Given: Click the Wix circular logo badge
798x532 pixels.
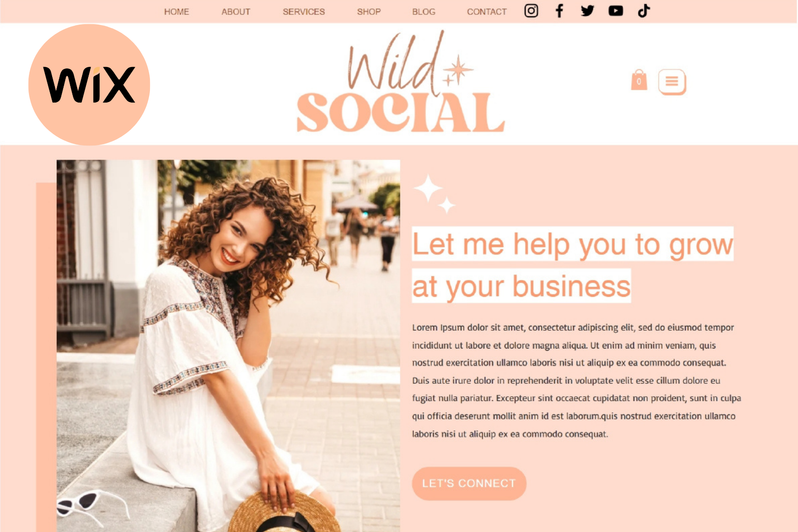Looking at the screenshot, I should click(89, 85).
